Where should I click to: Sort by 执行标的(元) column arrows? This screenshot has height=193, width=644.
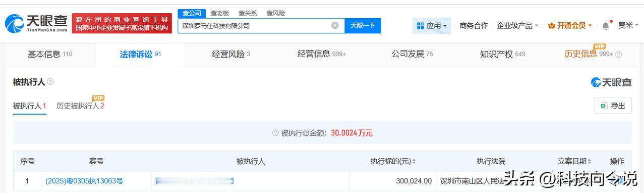(414, 161)
